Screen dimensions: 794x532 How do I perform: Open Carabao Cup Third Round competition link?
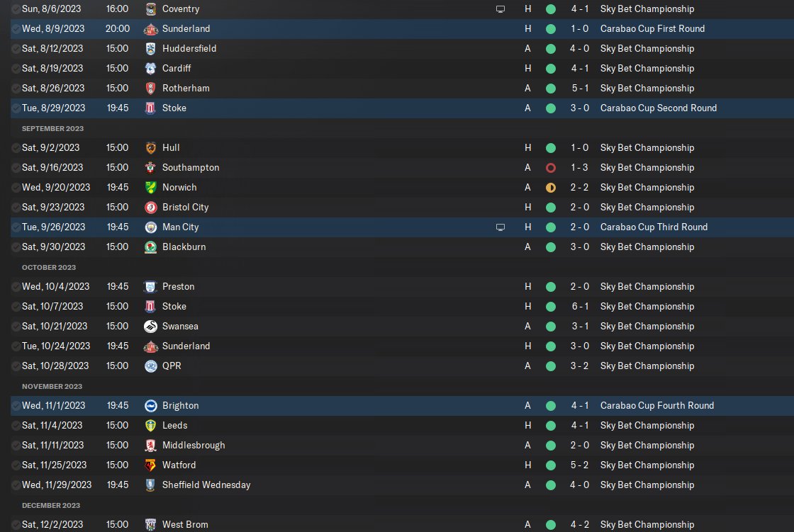coord(654,227)
